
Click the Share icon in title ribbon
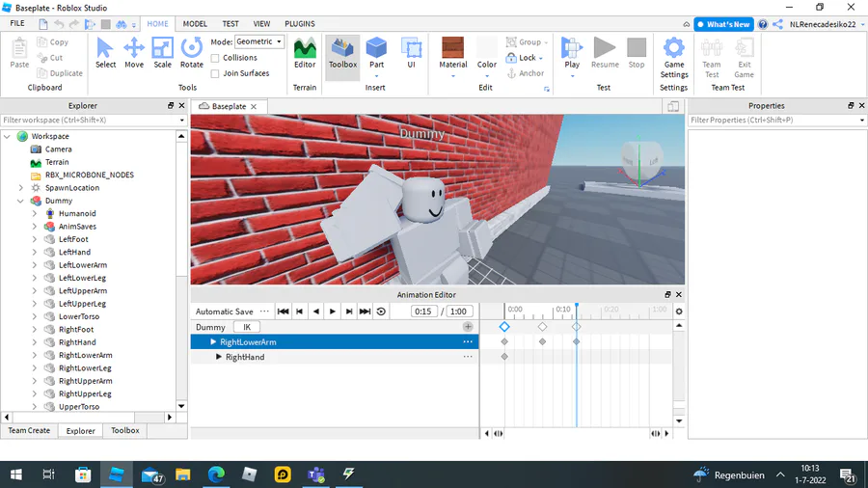(777, 24)
